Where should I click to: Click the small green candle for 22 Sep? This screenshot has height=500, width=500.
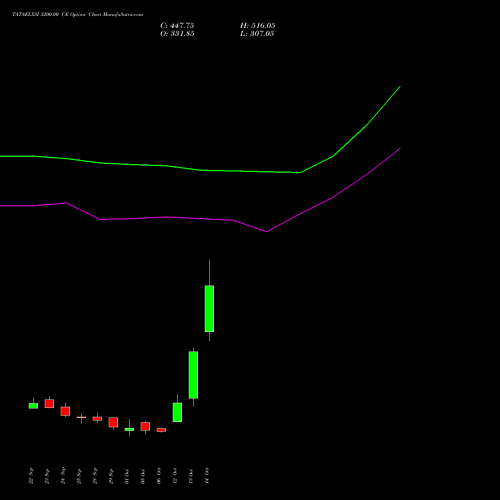[33, 406]
